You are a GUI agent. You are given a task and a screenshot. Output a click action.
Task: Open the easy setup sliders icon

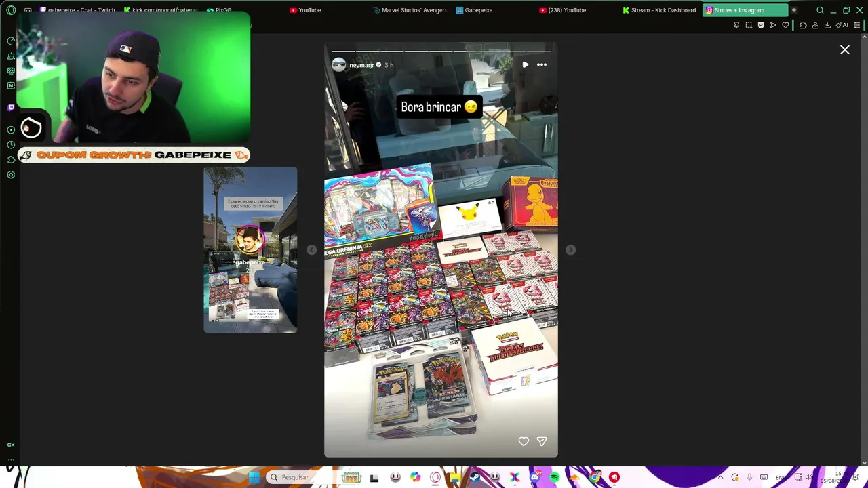(857, 26)
